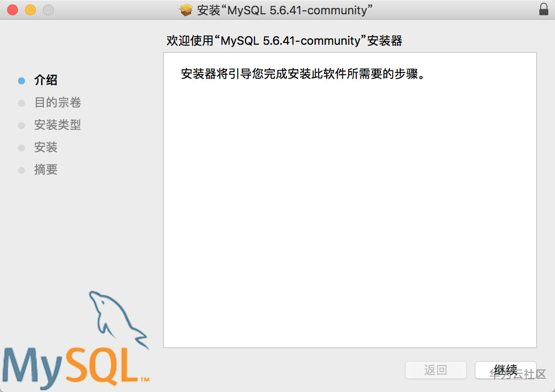
Task: Minimize the installer with the yellow button
Action: (30, 10)
